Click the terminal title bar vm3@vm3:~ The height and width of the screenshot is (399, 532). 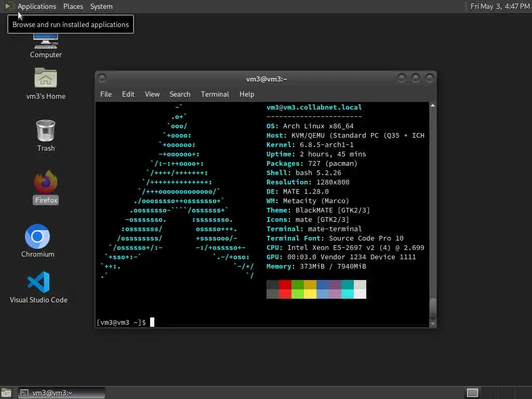(267, 79)
